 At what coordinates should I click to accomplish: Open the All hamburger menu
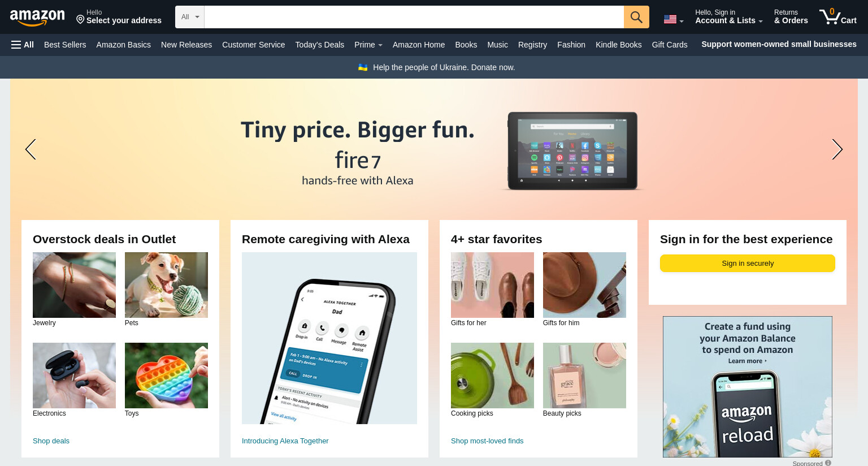(23, 45)
